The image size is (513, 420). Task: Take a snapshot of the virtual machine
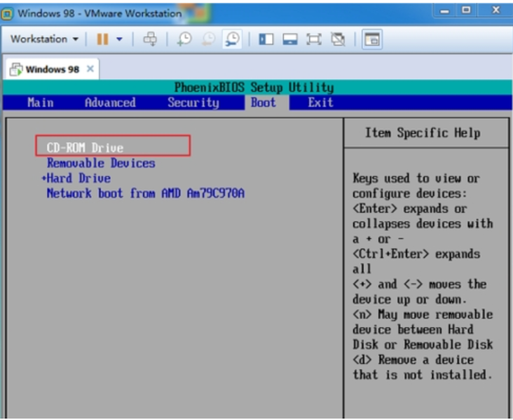(184, 39)
